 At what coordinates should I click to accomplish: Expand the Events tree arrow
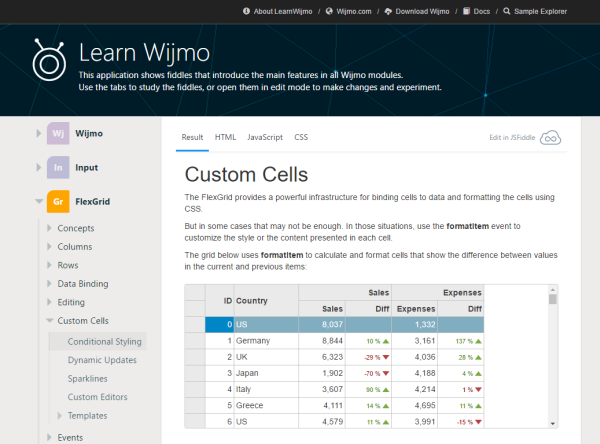pyautogui.click(x=49, y=437)
